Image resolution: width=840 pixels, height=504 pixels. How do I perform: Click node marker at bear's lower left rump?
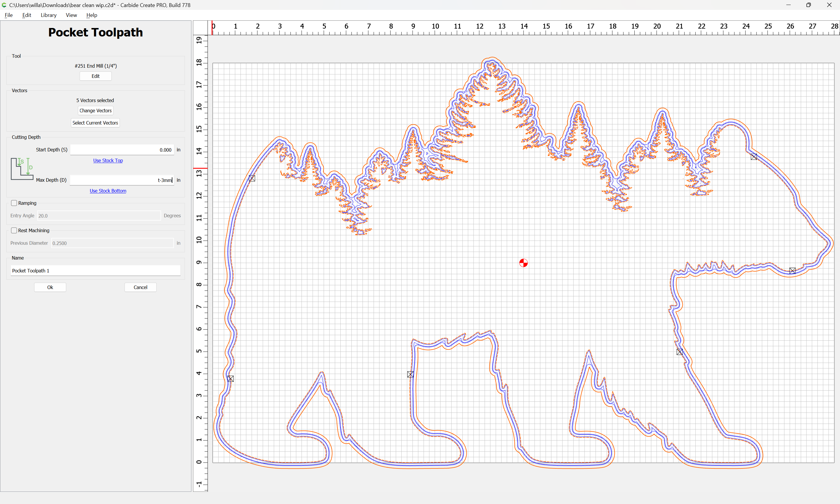(230, 379)
